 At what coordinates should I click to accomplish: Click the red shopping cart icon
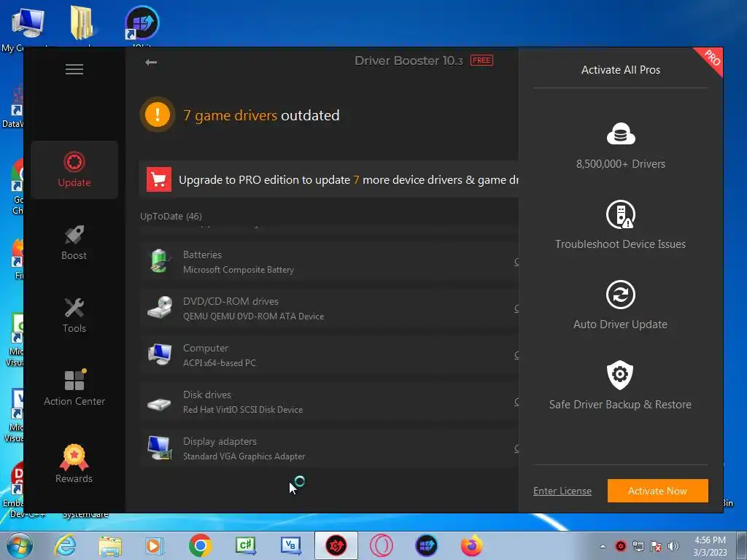click(159, 179)
